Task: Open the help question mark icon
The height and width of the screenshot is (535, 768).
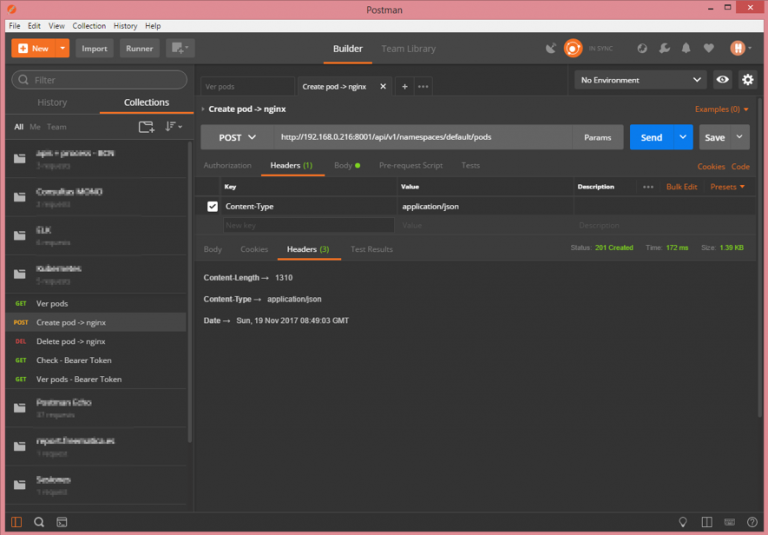Action: click(752, 522)
